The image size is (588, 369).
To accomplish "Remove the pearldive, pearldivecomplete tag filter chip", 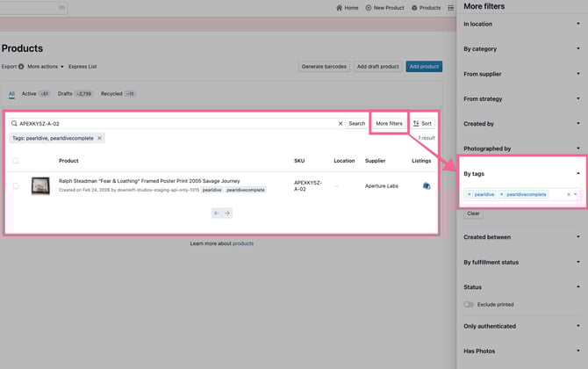I will [x=99, y=138].
